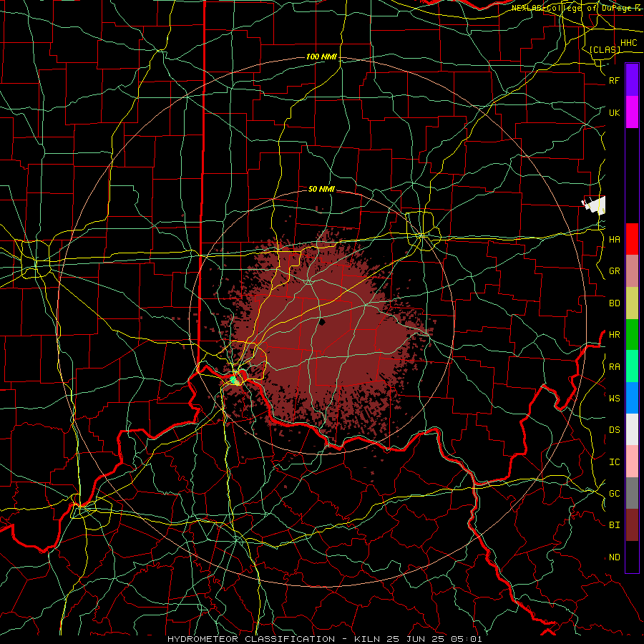This screenshot has height=644, width=644.
Task: Click the ND legend label
Action: tap(615, 557)
